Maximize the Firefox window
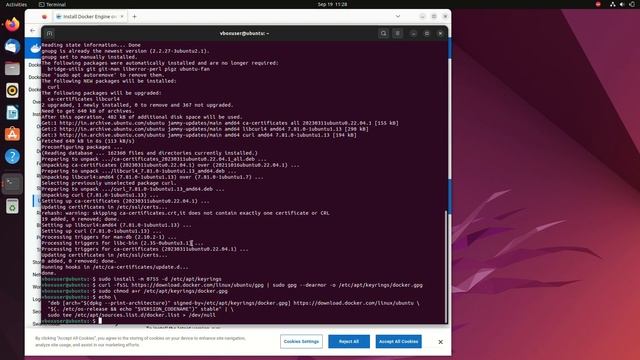 434,16
